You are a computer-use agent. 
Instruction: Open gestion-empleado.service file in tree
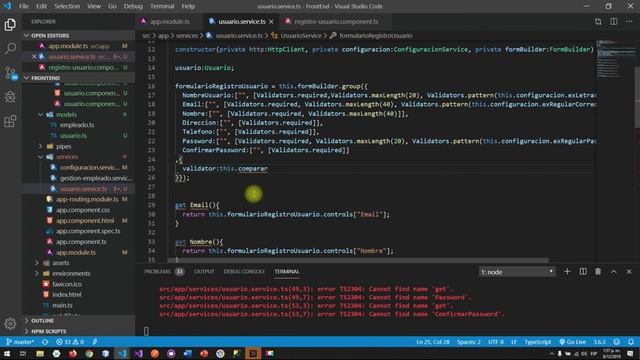pyautogui.click(x=96, y=178)
